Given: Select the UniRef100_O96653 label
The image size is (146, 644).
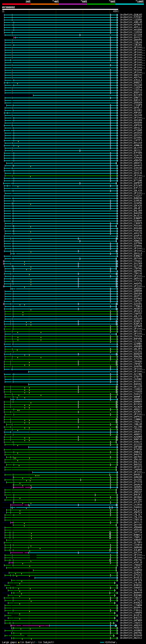Looking at the screenshot, I should [x=131, y=588].
